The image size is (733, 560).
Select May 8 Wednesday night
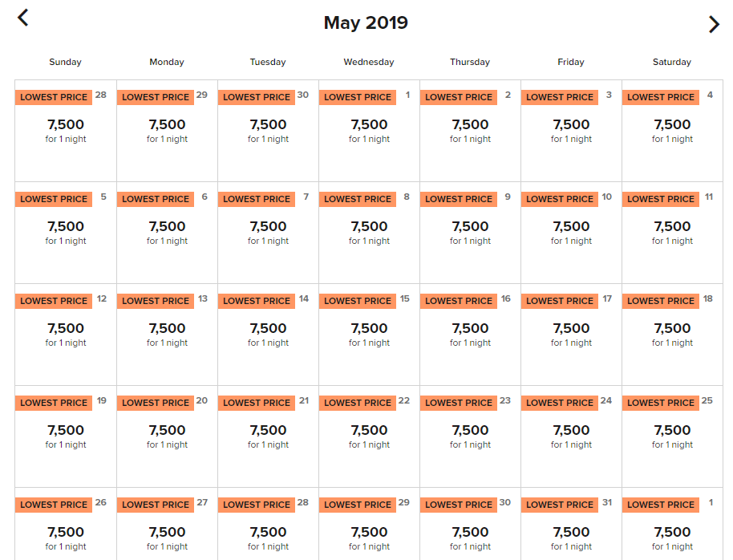click(369, 233)
